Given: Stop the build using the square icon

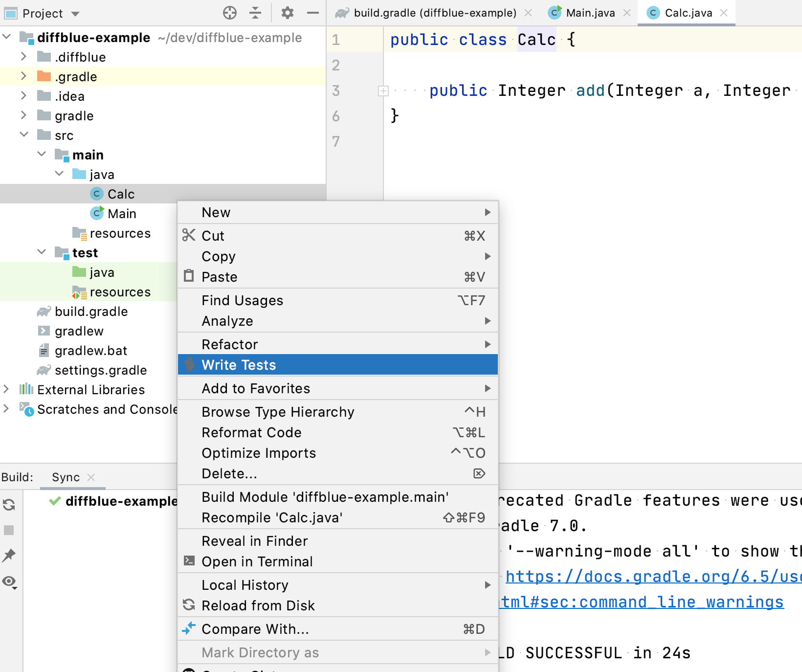Looking at the screenshot, I should click(x=9, y=530).
